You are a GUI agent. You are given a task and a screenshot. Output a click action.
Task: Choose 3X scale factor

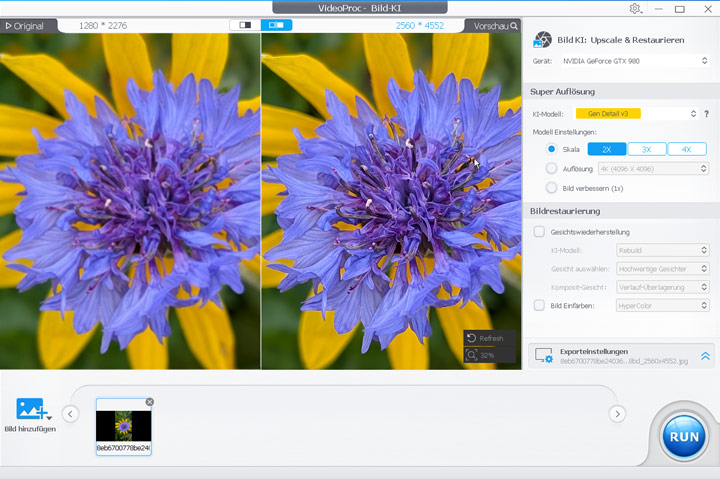(x=647, y=149)
